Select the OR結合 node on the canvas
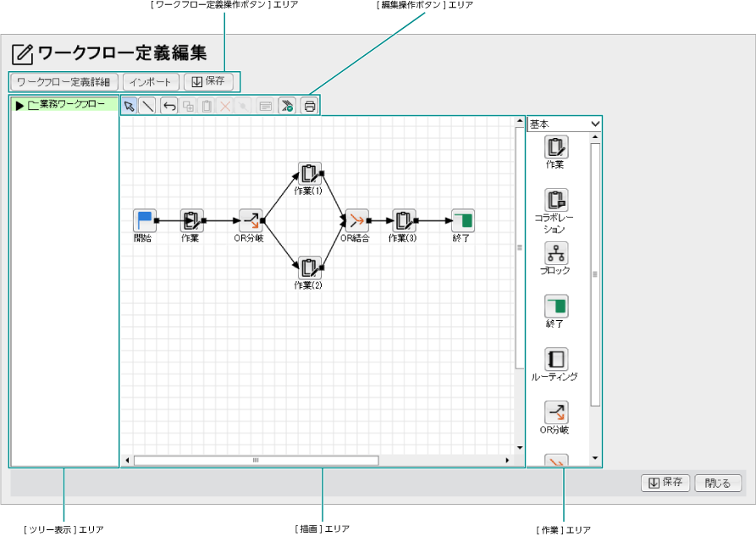756x542 pixels. point(356,221)
